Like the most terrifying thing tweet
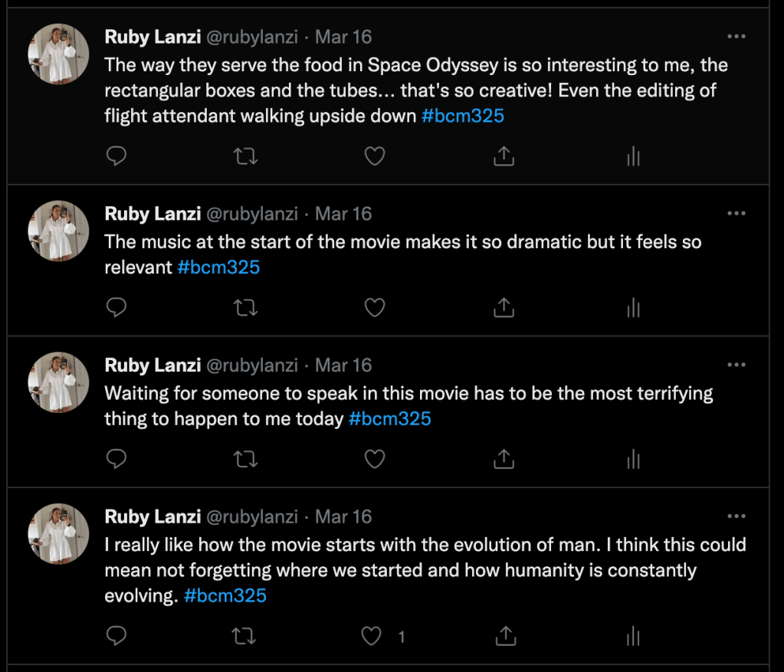This screenshot has width=784, height=672. (x=374, y=459)
